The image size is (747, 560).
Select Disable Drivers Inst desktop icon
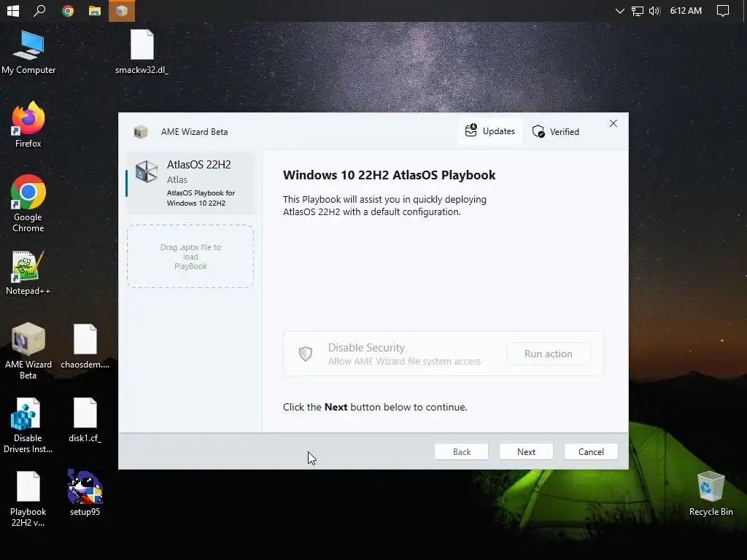point(28,425)
